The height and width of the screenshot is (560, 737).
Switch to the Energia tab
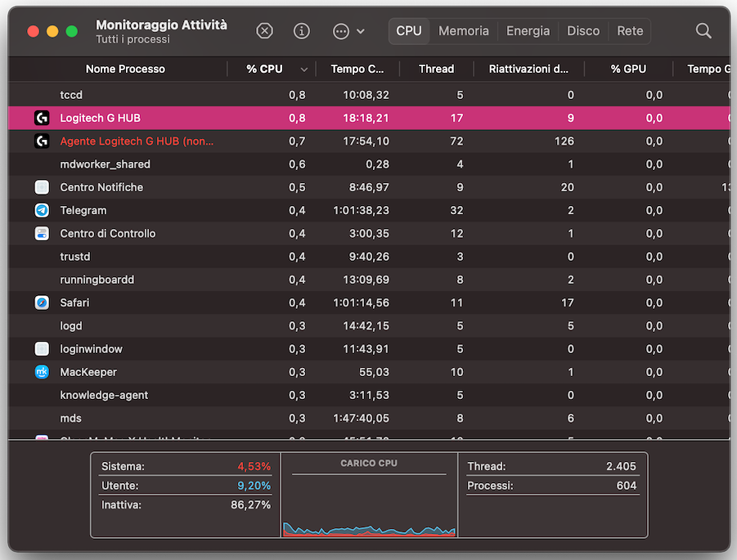tap(528, 31)
